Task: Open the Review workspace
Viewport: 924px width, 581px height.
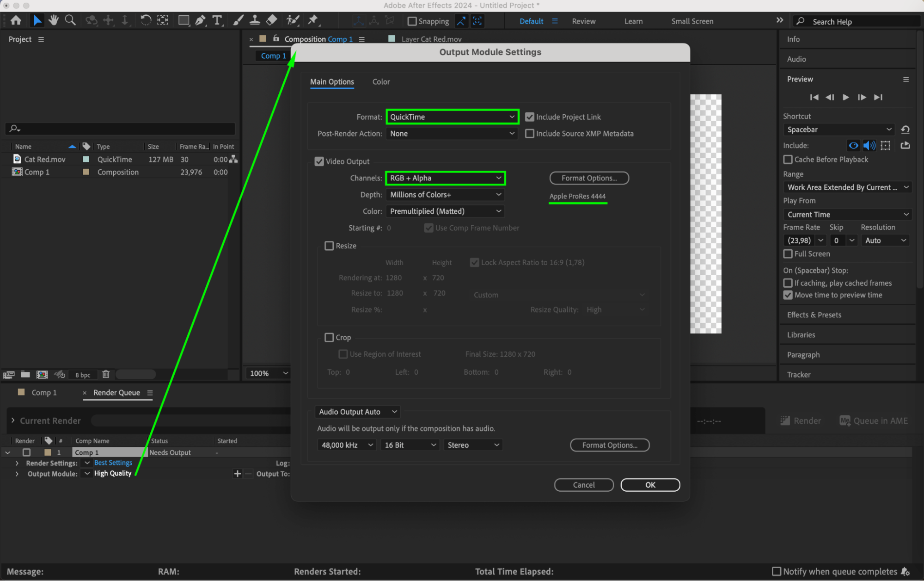Action: [x=583, y=21]
